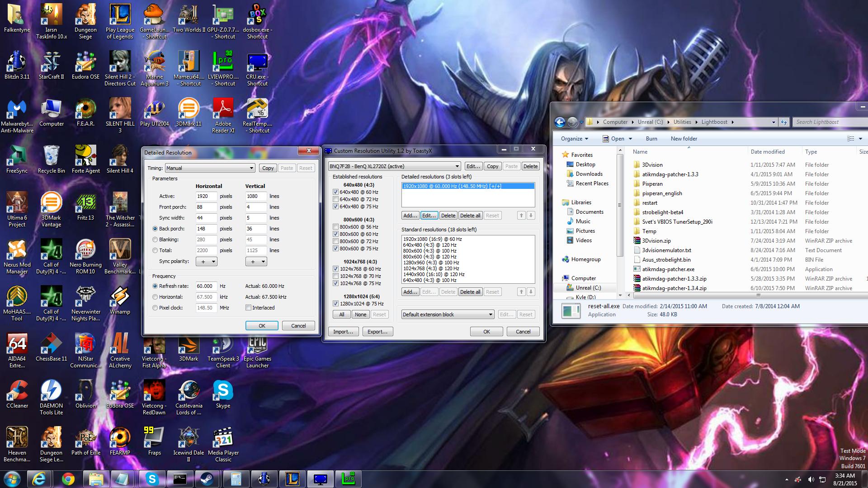
Task: Open Steam from the taskbar
Action: point(208,479)
